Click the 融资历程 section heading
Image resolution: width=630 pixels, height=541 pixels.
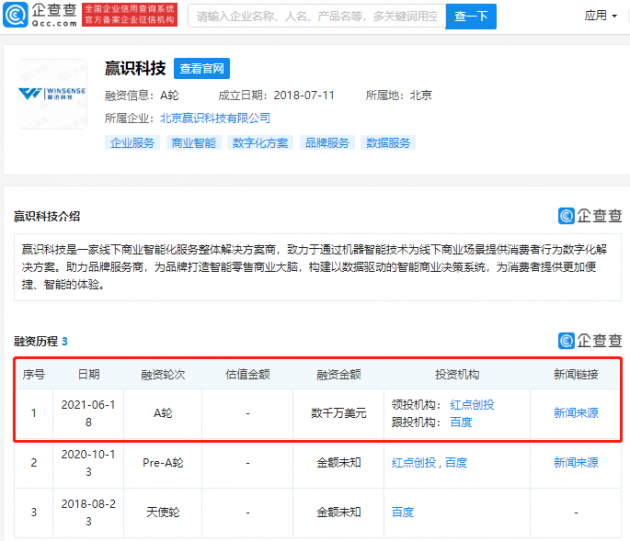coord(36,341)
